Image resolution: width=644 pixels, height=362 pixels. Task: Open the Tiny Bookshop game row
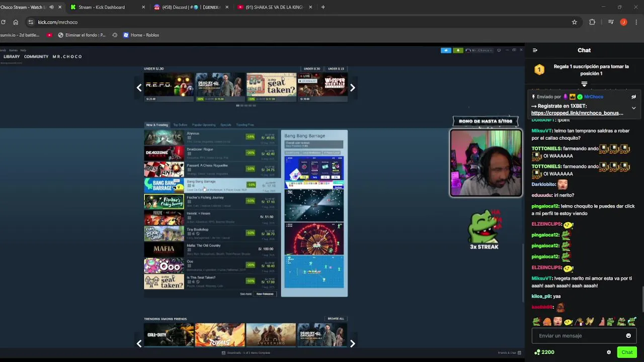(x=210, y=233)
